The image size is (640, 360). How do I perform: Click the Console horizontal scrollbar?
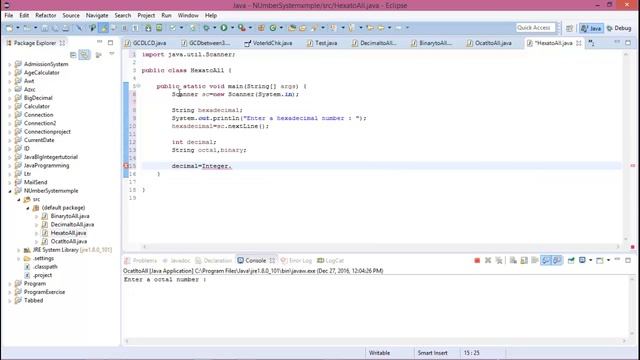(376, 341)
